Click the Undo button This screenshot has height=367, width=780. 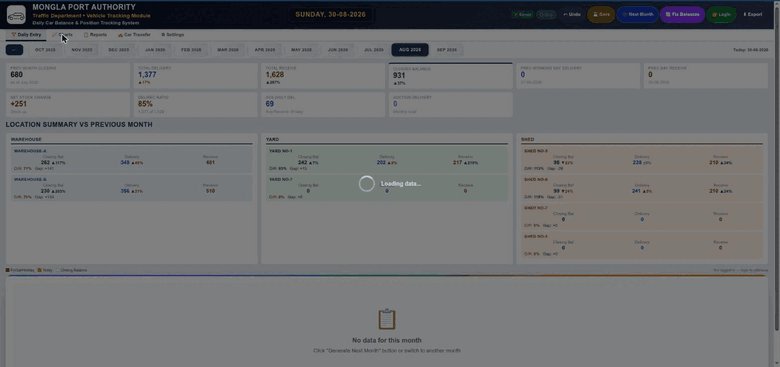click(572, 14)
